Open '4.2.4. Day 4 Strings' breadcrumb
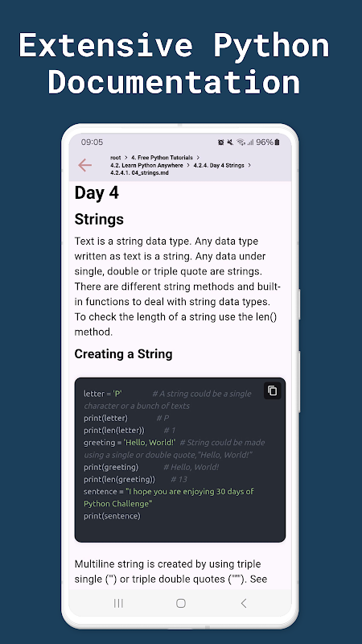 pyautogui.click(x=219, y=165)
